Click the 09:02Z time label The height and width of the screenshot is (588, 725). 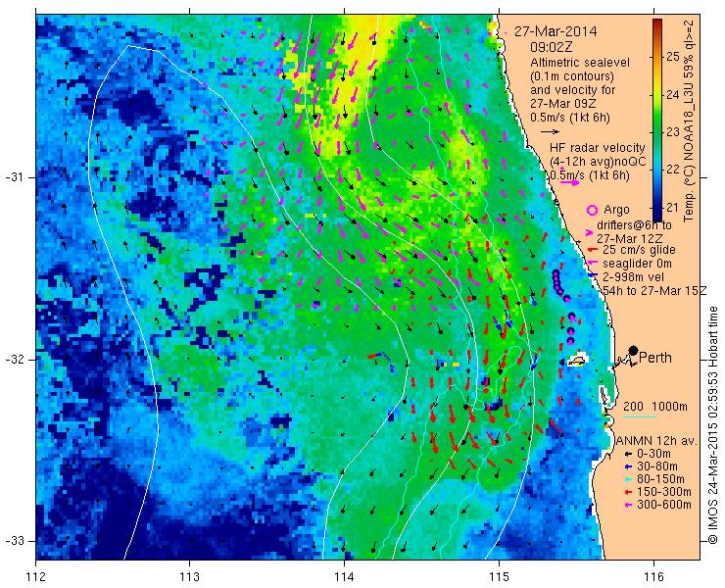(552, 47)
